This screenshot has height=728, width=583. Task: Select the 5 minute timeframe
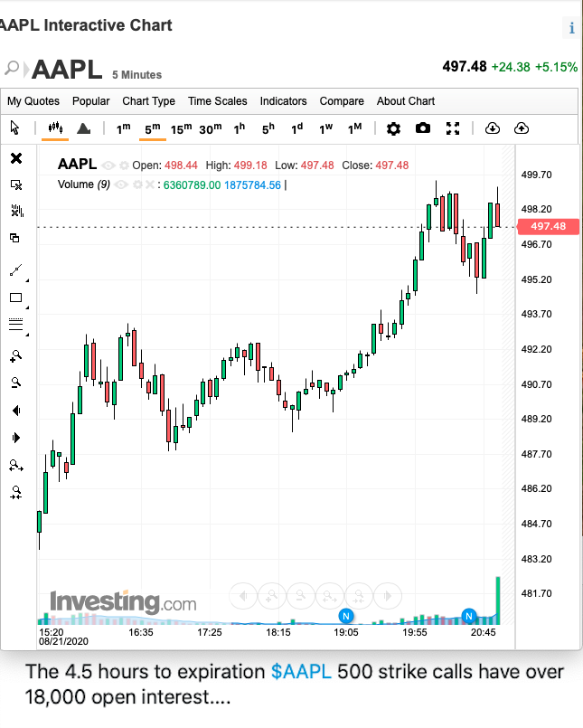coord(152,128)
